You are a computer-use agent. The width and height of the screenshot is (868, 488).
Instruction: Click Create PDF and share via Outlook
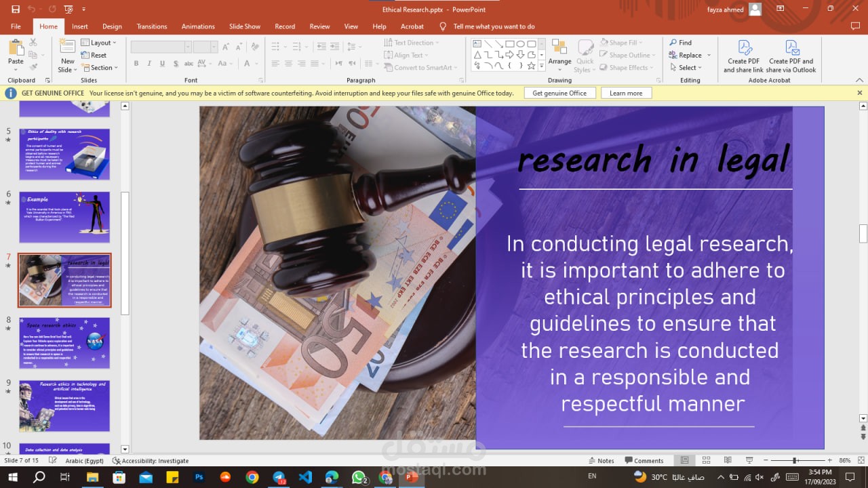click(791, 56)
